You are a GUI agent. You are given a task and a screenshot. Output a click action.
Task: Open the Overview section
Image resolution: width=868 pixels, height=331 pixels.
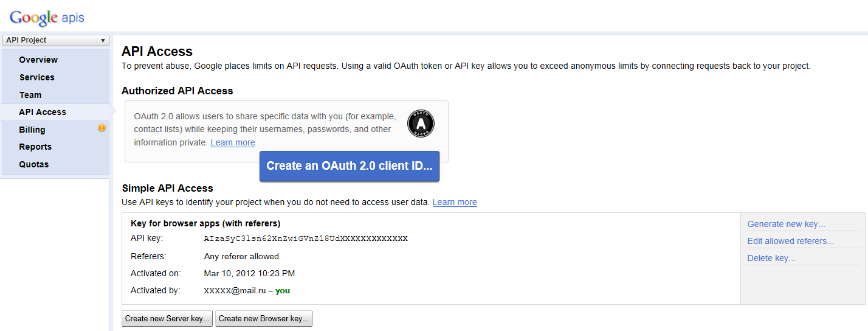(38, 60)
